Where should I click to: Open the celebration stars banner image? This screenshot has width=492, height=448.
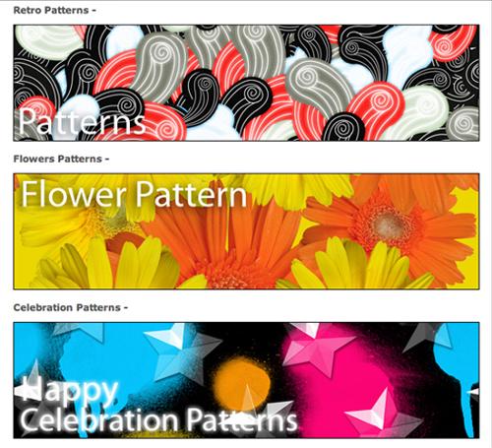246,380
